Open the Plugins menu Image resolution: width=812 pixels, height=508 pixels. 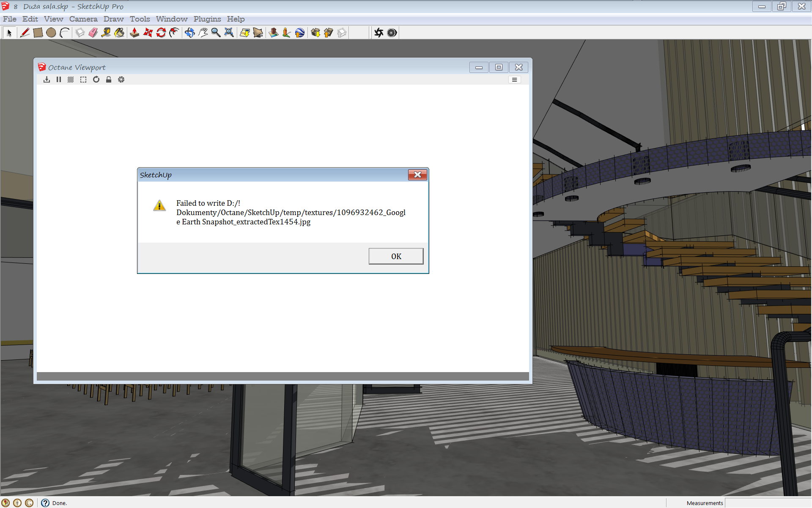(207, 19)
